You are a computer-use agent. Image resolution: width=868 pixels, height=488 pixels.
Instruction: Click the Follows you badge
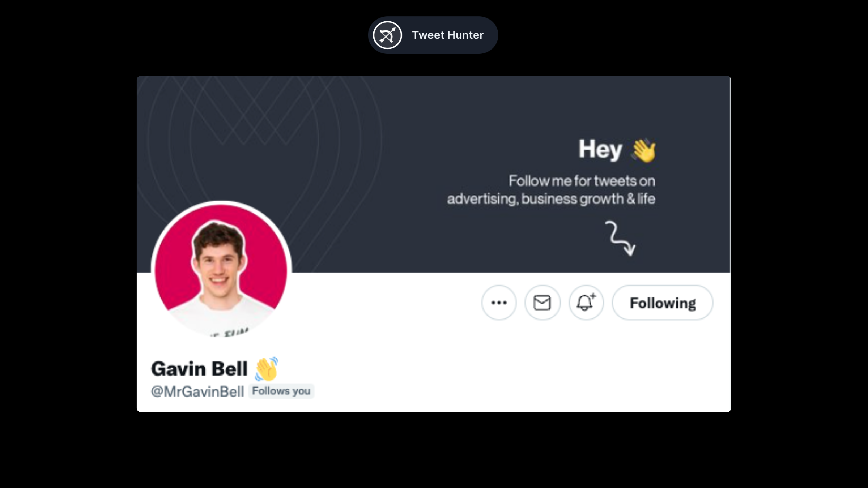281,391
